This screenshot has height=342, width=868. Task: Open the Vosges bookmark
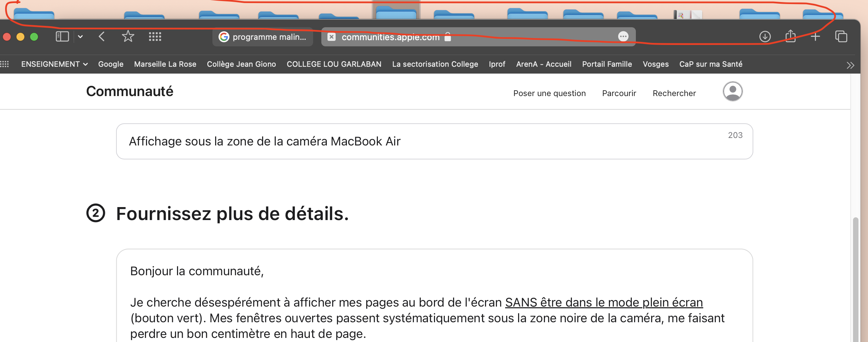pos(656,64)
